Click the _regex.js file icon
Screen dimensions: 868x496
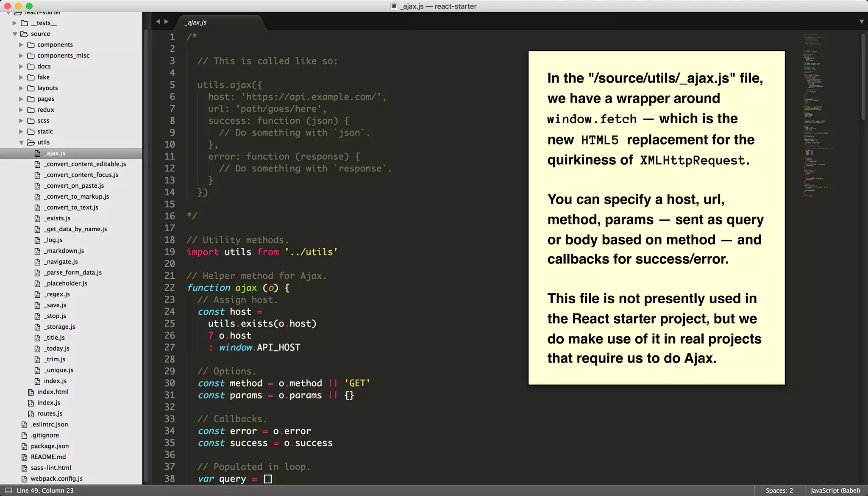37,294
